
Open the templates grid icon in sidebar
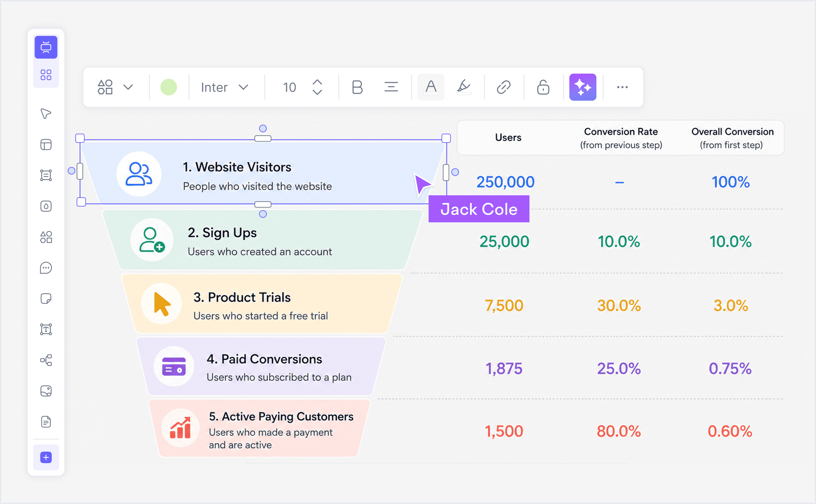point(46,75)
